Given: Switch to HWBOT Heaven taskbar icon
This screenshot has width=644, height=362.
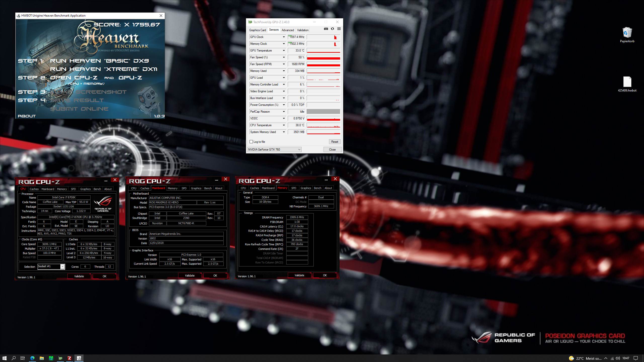Looking at the screenshot, I should 79,358.
